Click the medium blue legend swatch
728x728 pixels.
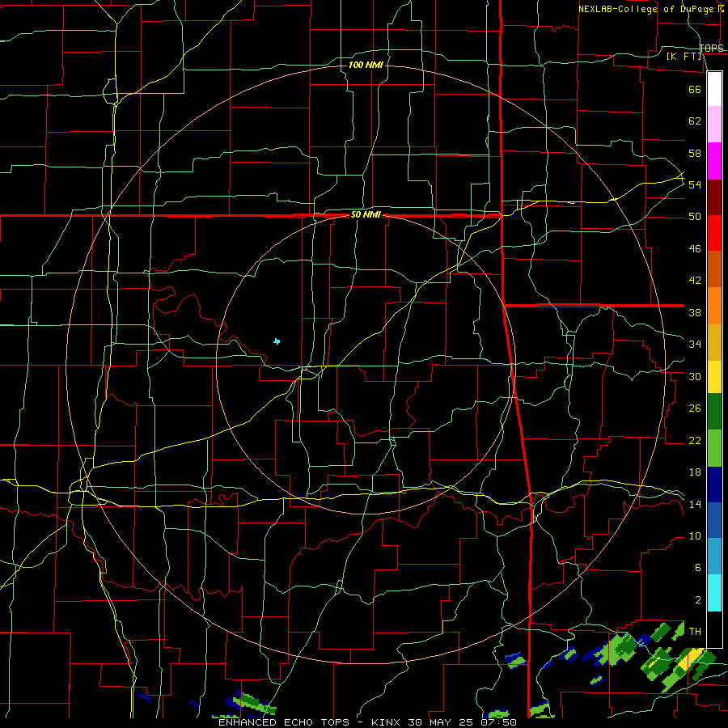coord(714,520)
